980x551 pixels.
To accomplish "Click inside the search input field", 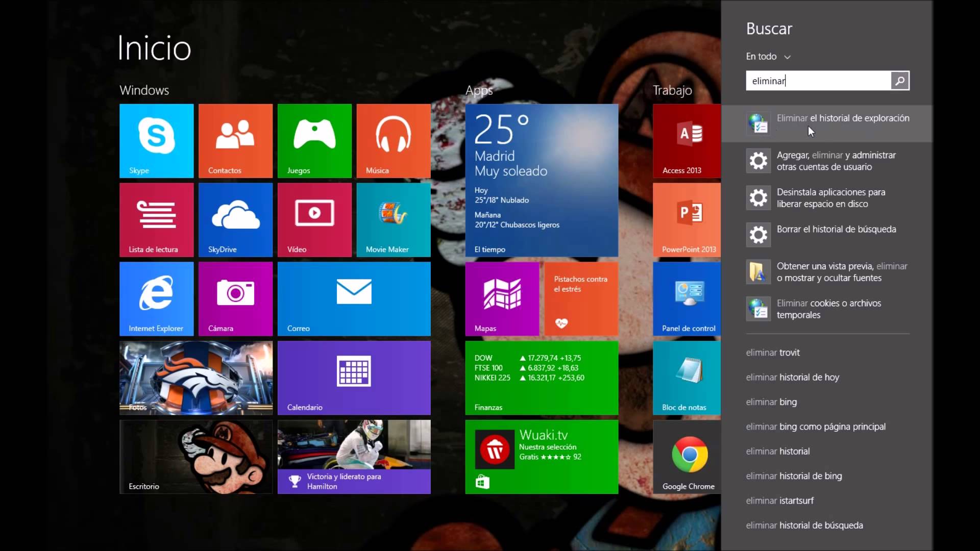I will [x=817, y=81].
